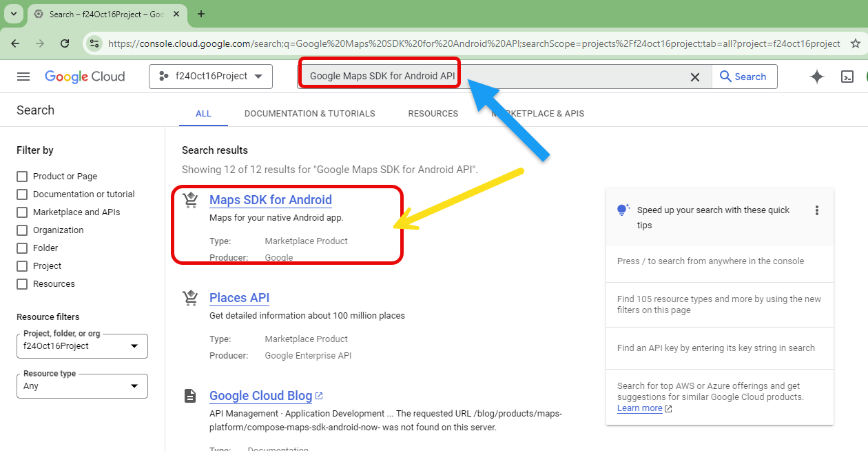Viewport: 868px width, 451px height.
Task: Open the f24Oct16Project project picker
Action: click(x=210, y=77)
